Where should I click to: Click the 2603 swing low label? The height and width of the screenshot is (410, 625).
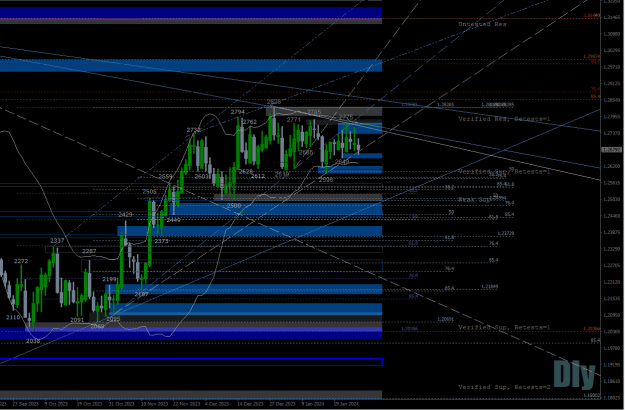click(202, 176)
